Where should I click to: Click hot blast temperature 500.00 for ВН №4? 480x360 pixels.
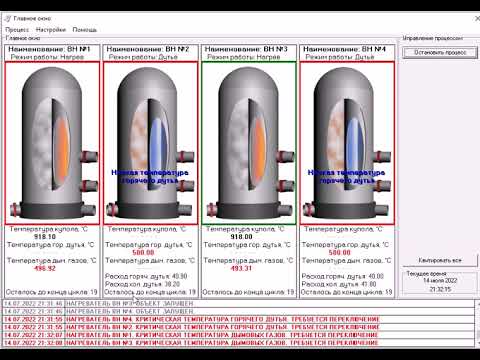tap(340, 252)
